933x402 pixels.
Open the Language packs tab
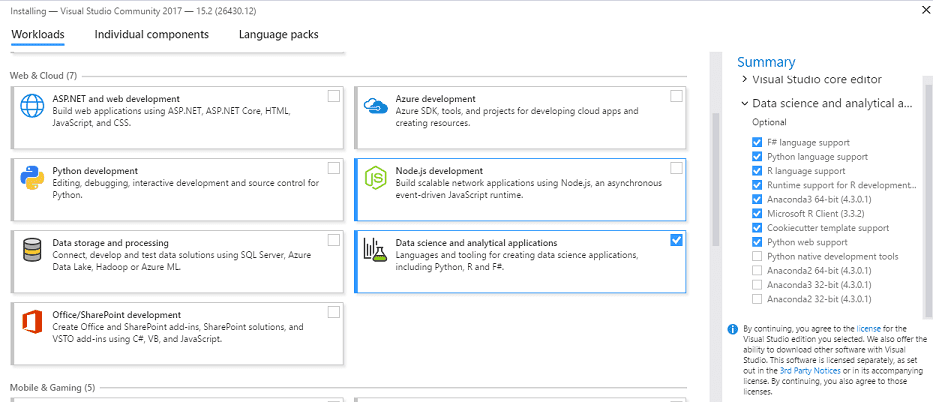tap(278, 34)
